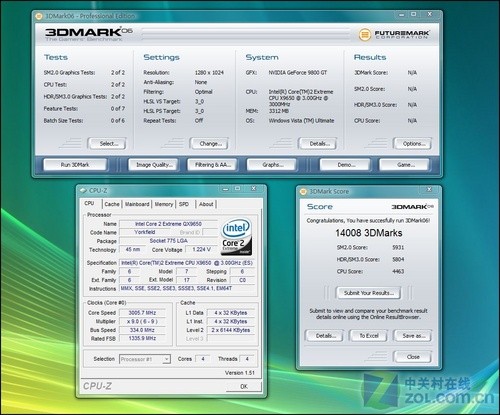The image size is (500, 415).
Task: Click the Package Socket 775 LGA field
Action: 168,241
